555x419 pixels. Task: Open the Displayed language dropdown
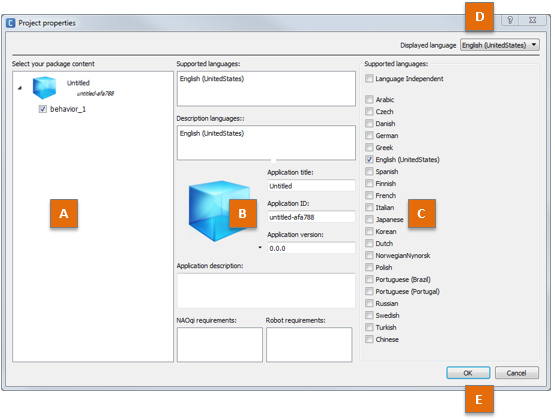coord(500,45)
